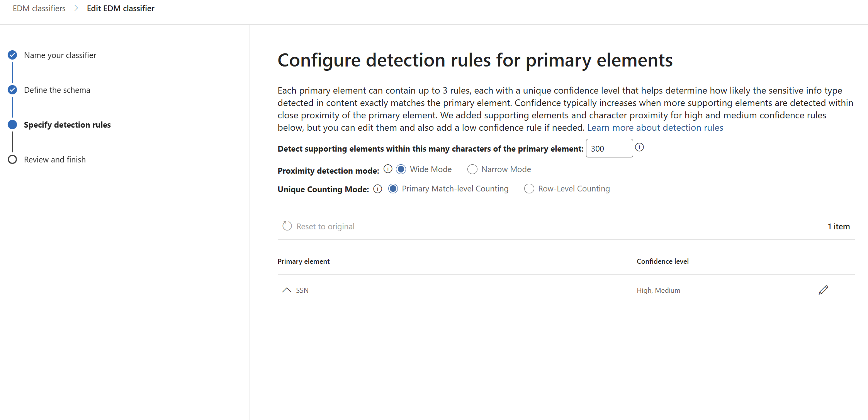Go to Define the schema step
The height and width of the screenshot is (420, 868).
[x=57, y=90]
